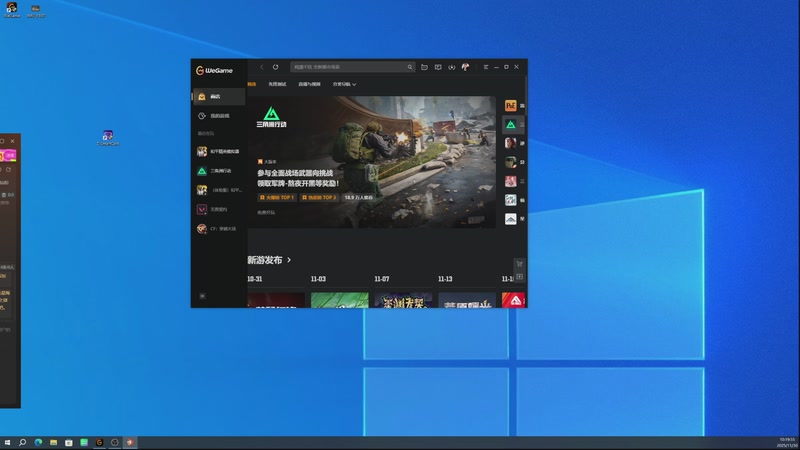This screenshot has width=800, height=450.
Task: Select the third recent game in sidebar
Action: tap(219, 190)
